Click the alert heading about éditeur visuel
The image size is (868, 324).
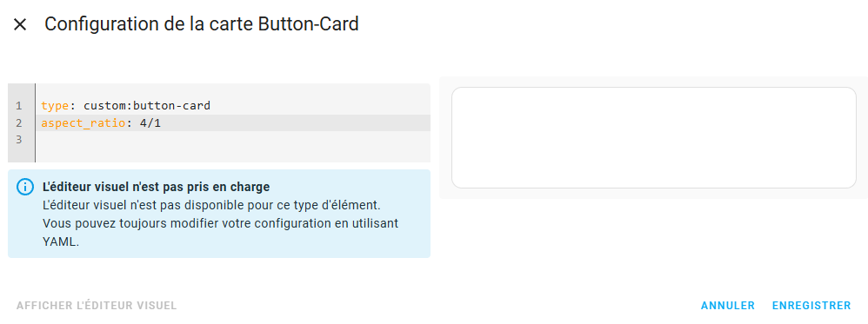tap(156, 187)
